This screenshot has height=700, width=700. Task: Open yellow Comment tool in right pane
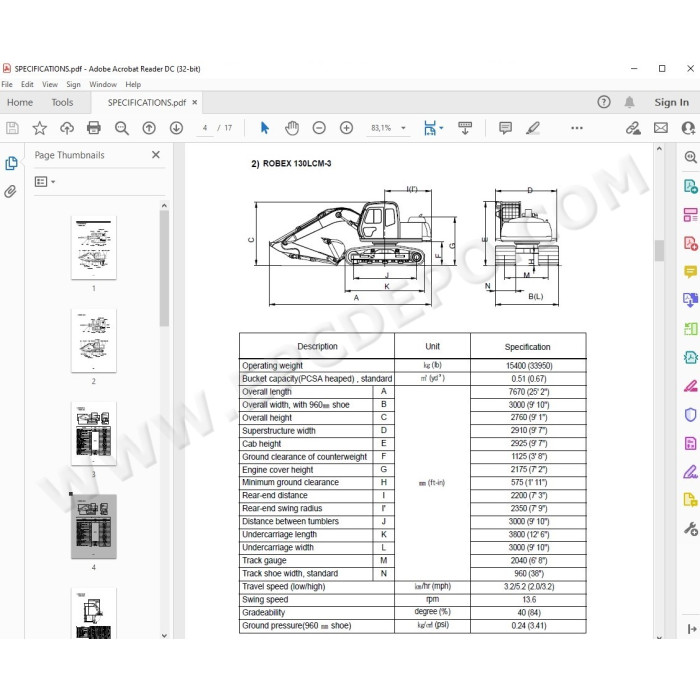tap(690, 271)
